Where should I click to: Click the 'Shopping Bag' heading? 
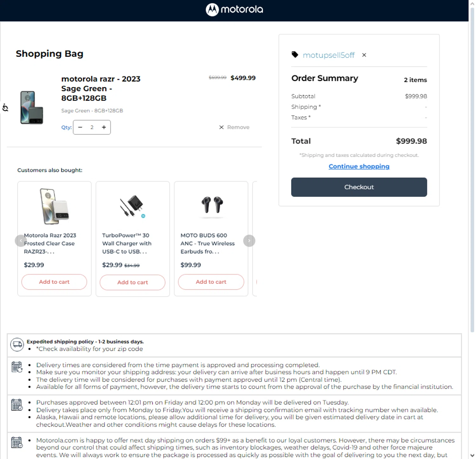(x=50, y=54)
